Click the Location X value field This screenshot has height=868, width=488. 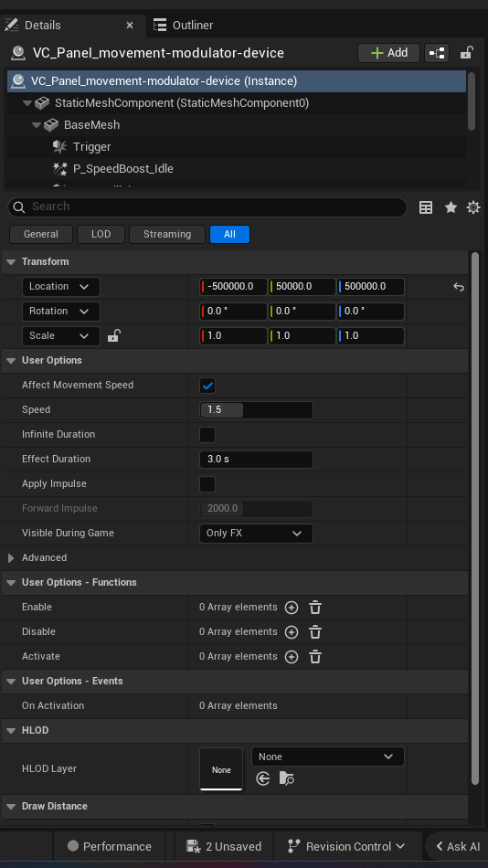click(233, 287)
